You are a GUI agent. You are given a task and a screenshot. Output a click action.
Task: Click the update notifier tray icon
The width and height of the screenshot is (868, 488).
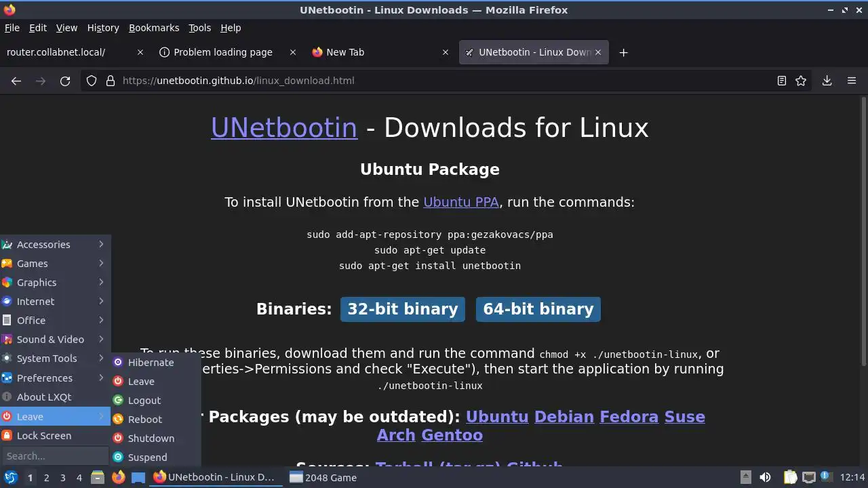click(x=826, y=477)
